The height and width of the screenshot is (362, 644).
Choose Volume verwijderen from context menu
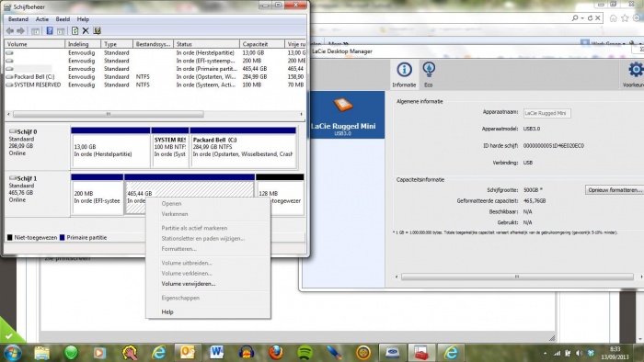(208, 284)
